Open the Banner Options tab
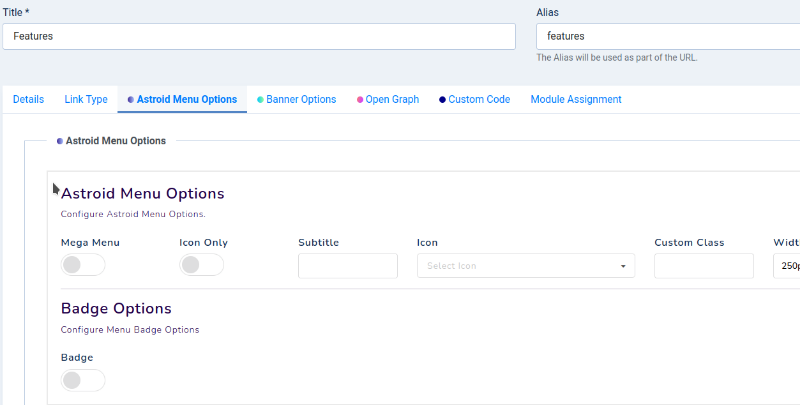 [x=296, y=99]
